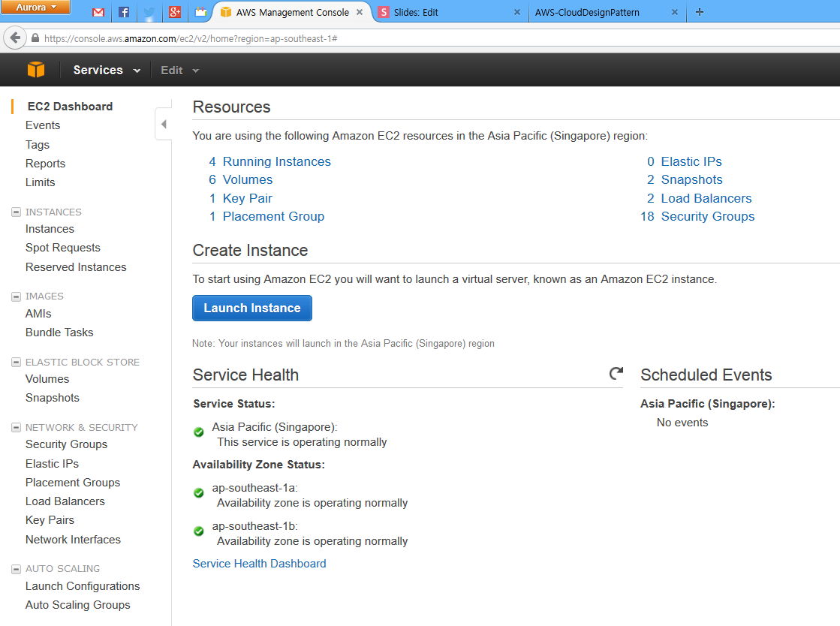The height and width of the screenshot is (626, 840).
Task: Close the AWS-CloudDesignPattern tab
Action: [x=674, y=12]
